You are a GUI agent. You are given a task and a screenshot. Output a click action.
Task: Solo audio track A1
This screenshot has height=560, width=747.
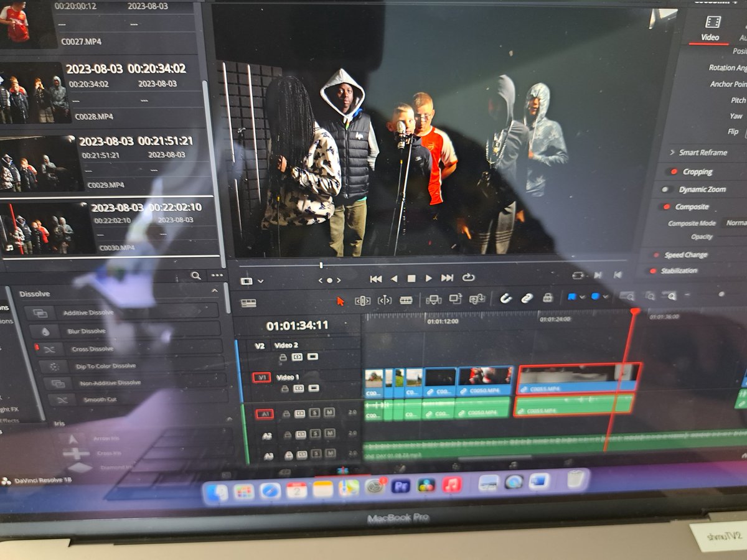pos(316,413)
